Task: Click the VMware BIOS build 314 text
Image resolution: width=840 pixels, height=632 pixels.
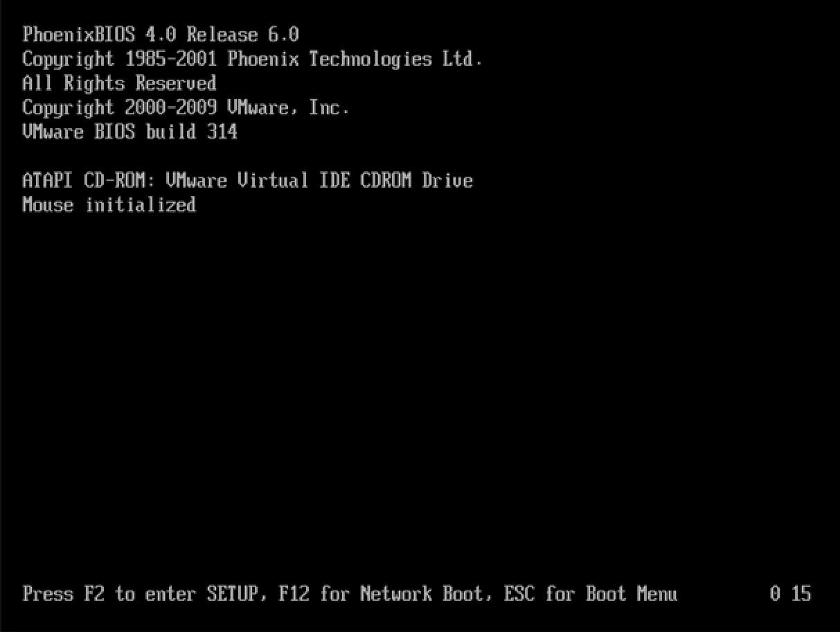Action: point(129,132)
